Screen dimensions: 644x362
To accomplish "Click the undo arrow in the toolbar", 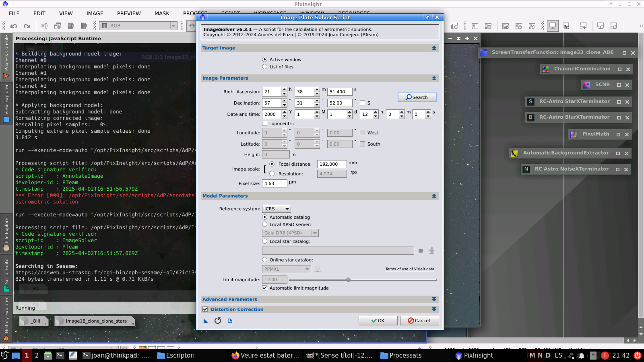I will tap(14, 26).
